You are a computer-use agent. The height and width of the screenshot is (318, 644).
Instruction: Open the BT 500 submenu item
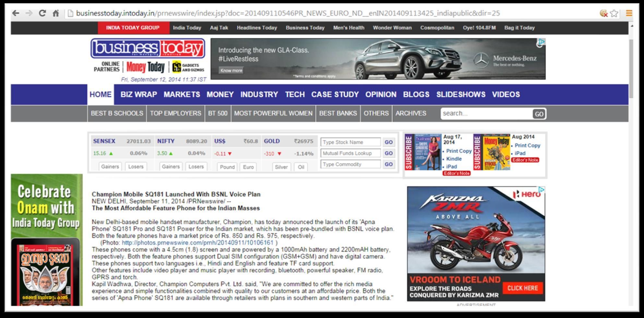[218, 113]
